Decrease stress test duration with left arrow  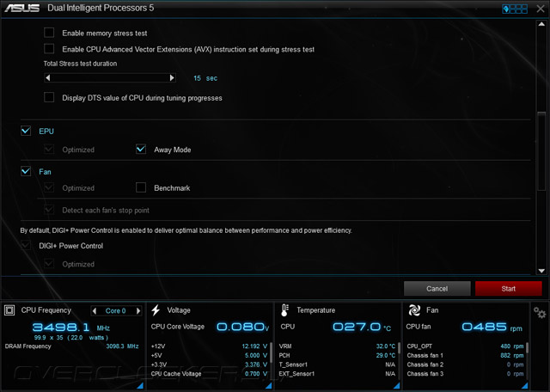tap(48, 78)
